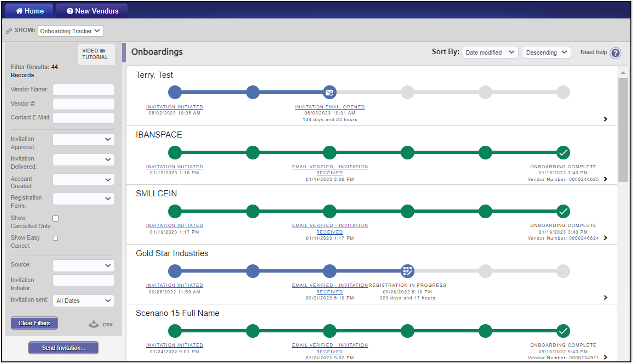Viewport: 634px width, 364px height.
Task: Click last grey step circle of Terry, Test
Action: (x=563, y=92)
